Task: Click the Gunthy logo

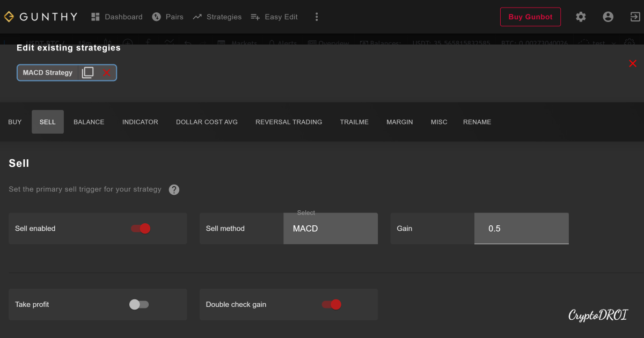Action: coord(41,17)
